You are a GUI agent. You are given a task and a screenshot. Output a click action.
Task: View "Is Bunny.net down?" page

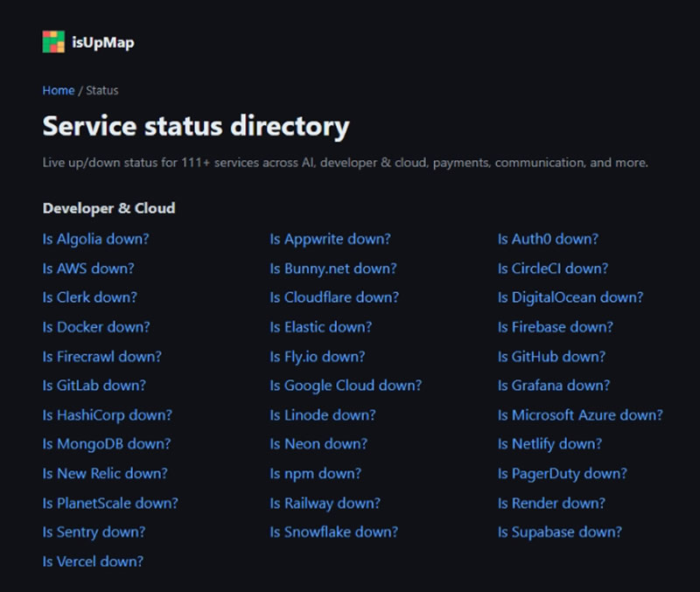333,268
